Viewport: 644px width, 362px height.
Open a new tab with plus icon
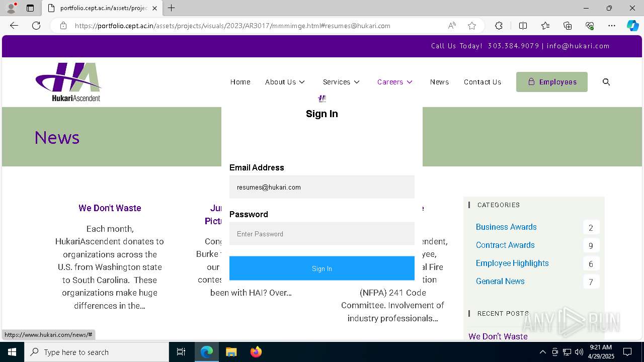click(172, 8)
